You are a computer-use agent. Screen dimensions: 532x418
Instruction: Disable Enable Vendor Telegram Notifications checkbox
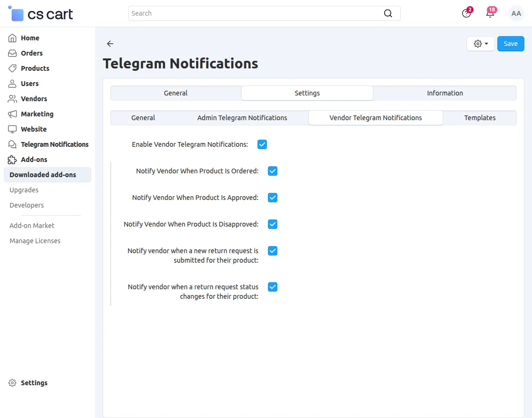coord(262,144)
